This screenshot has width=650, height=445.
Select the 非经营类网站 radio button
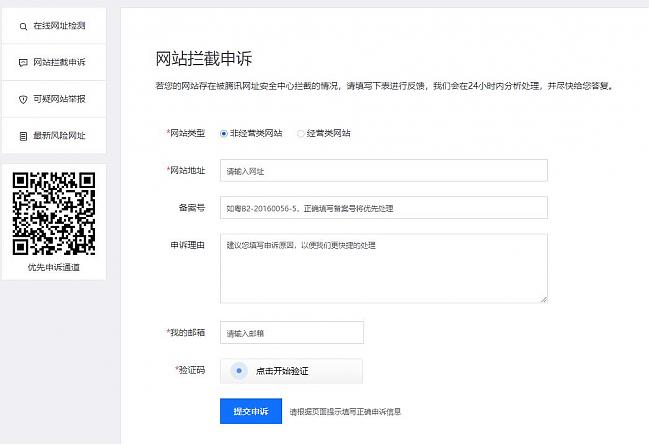click(x=224, y=134)
